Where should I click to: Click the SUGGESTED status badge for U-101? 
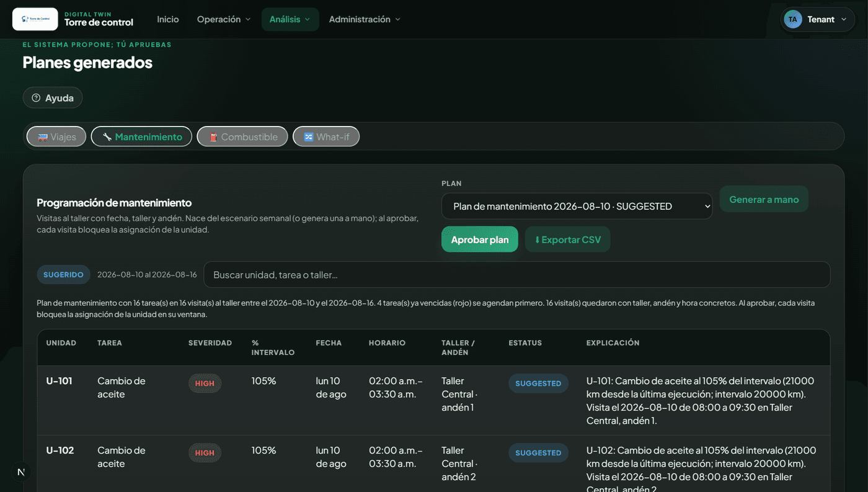point(538,383)
